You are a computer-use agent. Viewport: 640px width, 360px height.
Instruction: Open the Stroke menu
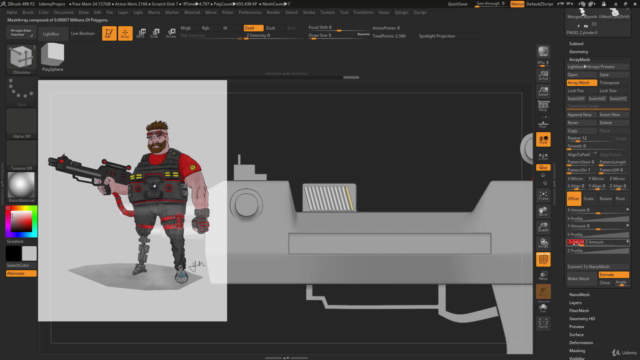tap(309, 12)
